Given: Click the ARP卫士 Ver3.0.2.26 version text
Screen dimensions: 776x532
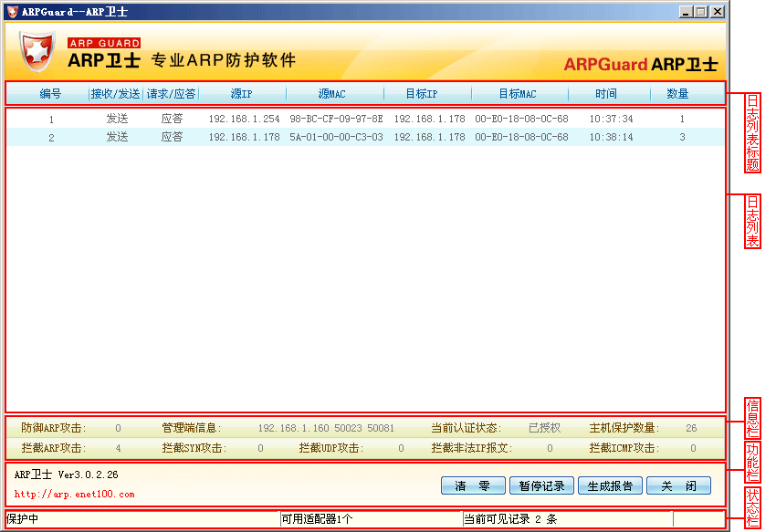Looking at the screenshot, I should coord(67,475).
